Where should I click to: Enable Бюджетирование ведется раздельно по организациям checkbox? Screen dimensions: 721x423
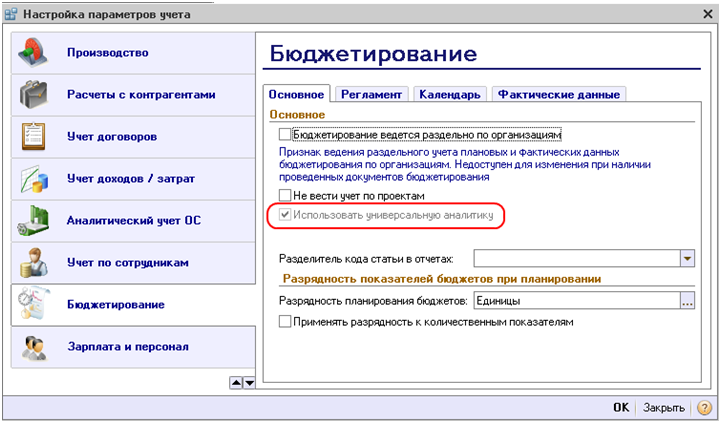pyautogui.click(x=286, y=133)
